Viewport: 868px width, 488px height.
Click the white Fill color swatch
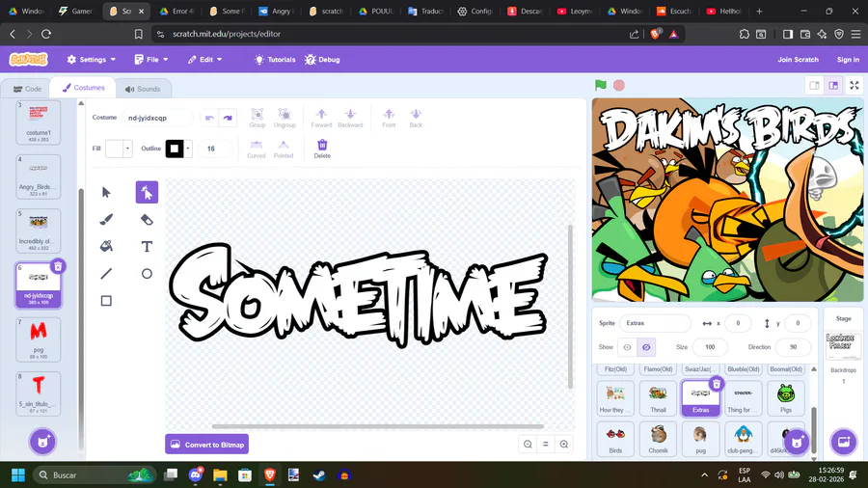point(114,149)
